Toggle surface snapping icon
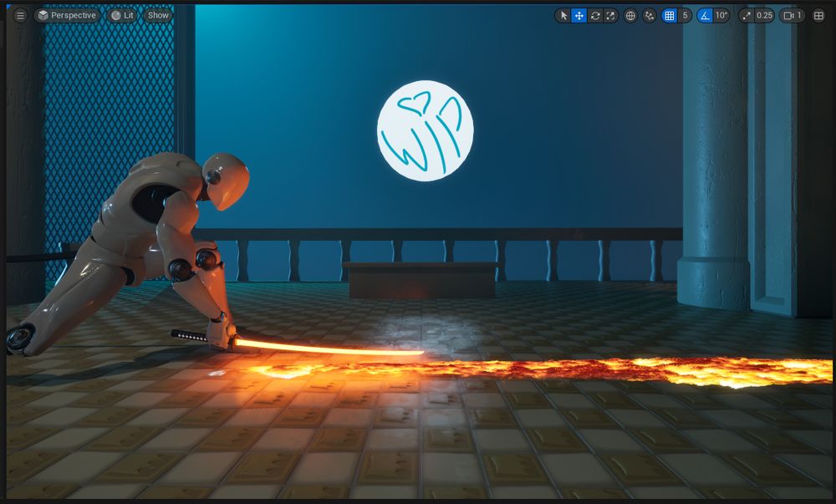Screen dimensions: 836x504 649,15
